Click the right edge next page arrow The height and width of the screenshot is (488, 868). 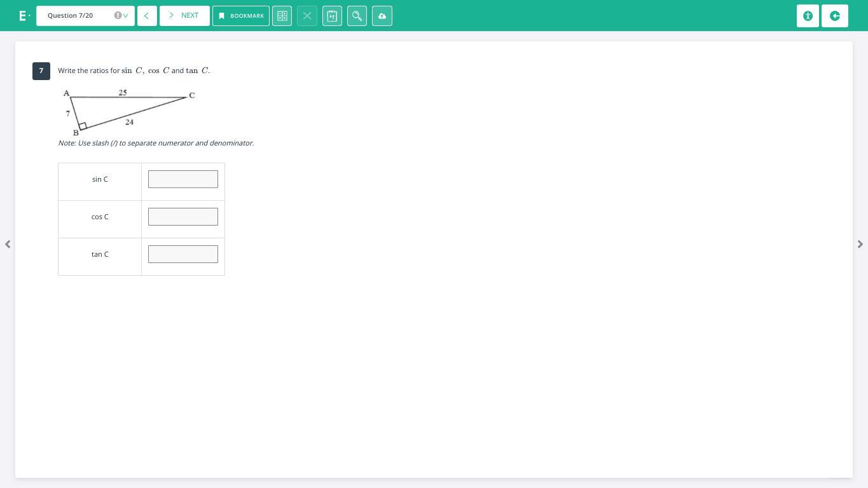(x=860, y=244)
